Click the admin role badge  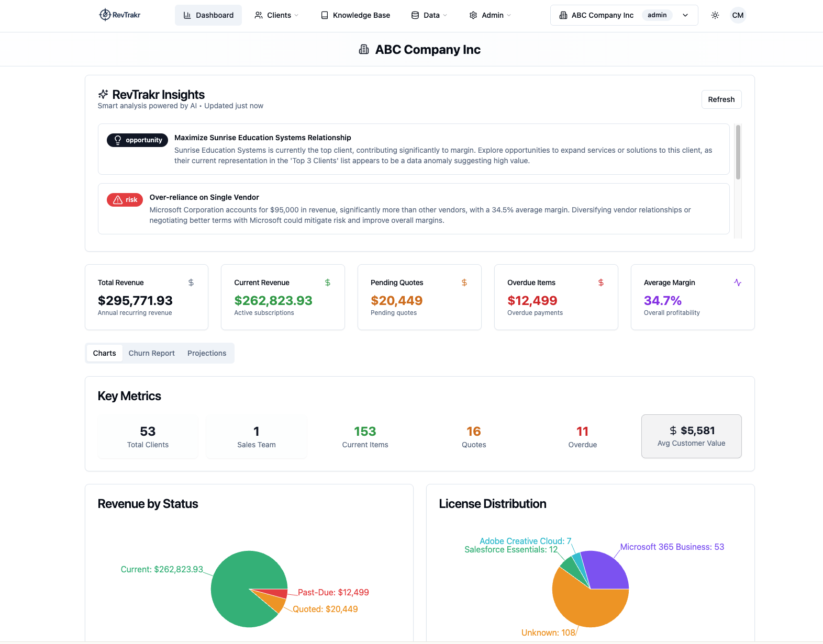pyautogui.click(x=657, y=15)
